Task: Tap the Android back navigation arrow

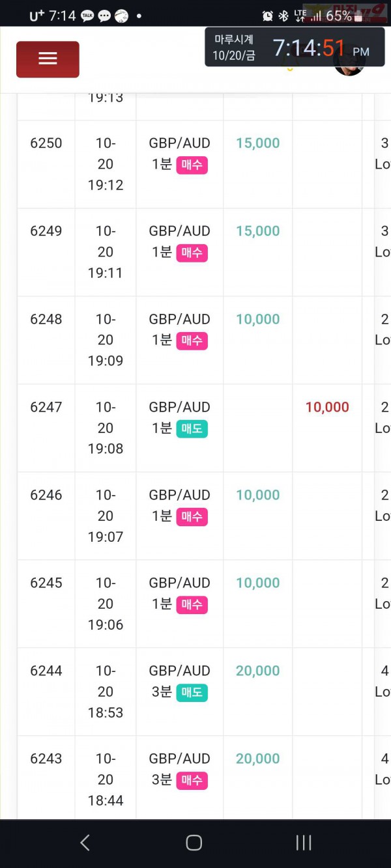Action: (x=85, y=843)
